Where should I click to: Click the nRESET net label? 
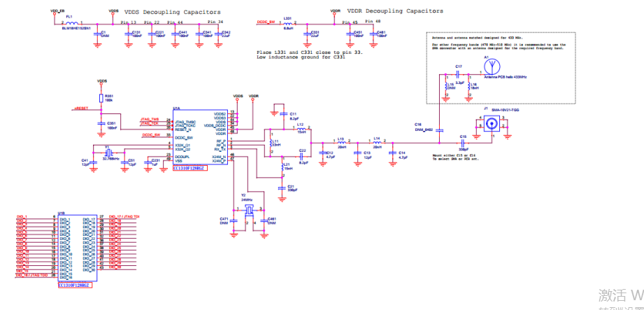tap(80, 109)
